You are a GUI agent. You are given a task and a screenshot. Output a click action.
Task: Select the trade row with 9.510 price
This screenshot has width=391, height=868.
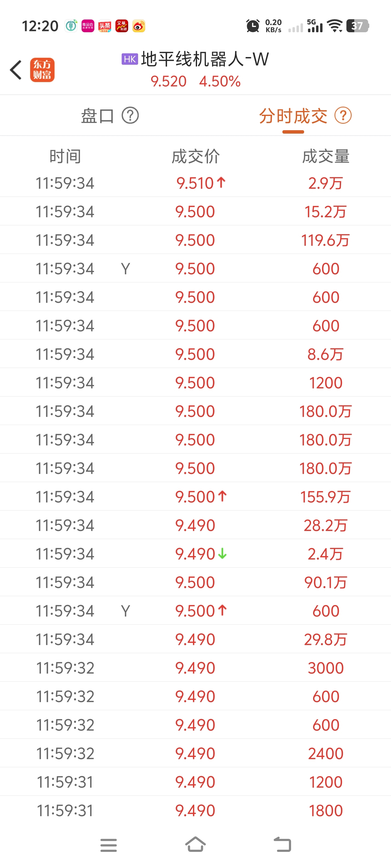tap(195, 183)
